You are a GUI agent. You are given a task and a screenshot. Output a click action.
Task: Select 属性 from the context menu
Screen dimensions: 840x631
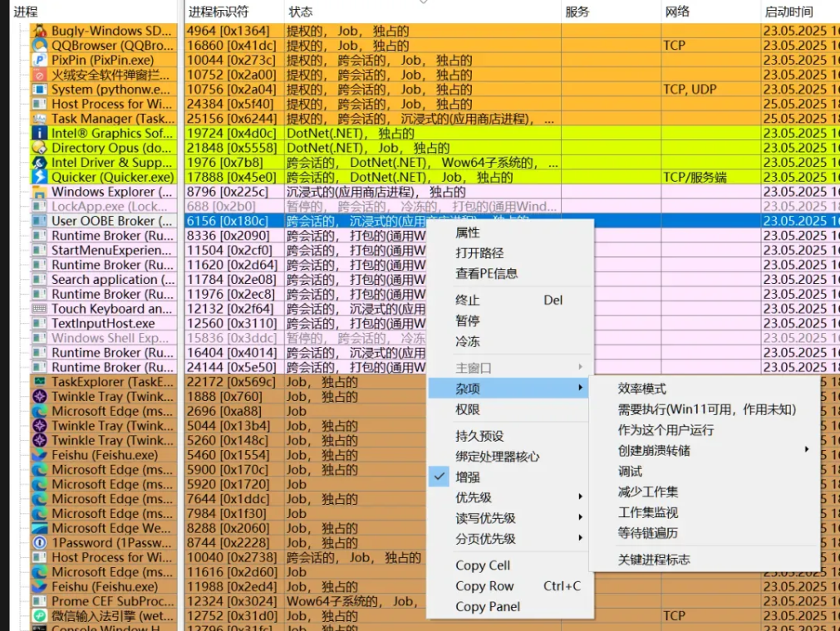[509, 232]
